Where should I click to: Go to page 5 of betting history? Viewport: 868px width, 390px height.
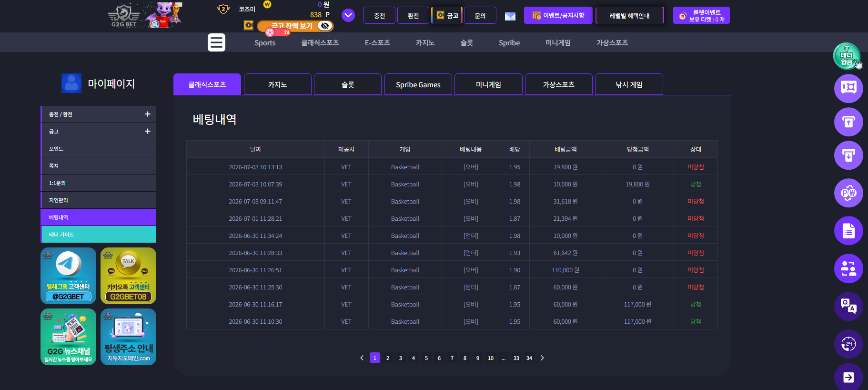coord(426,358)
